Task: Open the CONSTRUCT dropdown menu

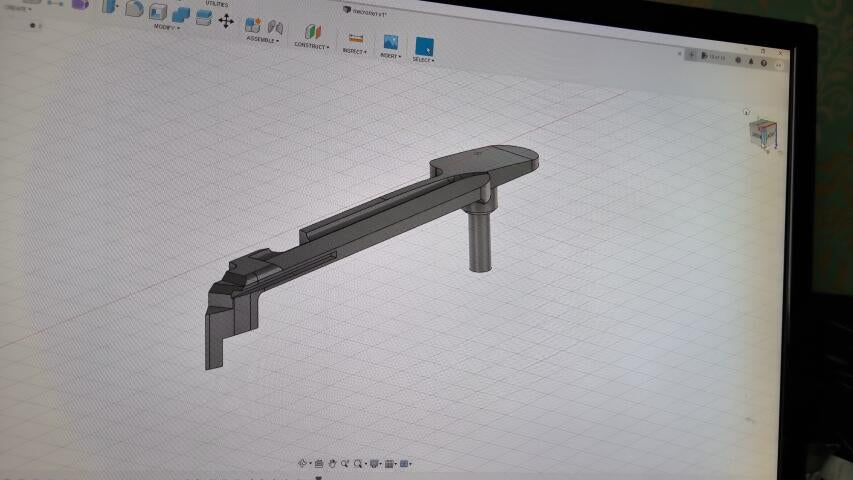Action: [x=312, y=46]
